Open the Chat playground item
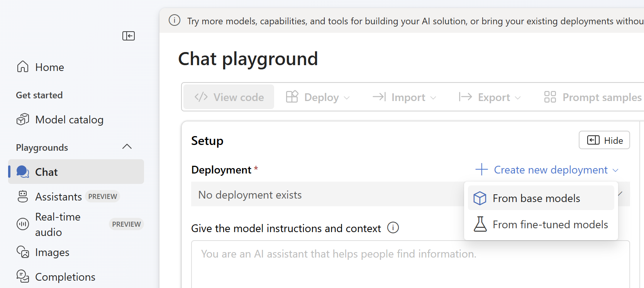This screenshot has height=288, width=644. [x=76, y=172]
